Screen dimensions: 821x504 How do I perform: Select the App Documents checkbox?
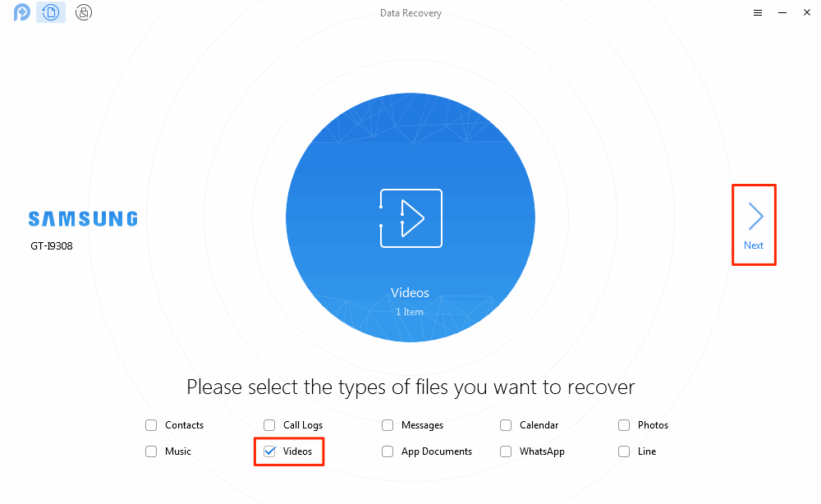388,451
